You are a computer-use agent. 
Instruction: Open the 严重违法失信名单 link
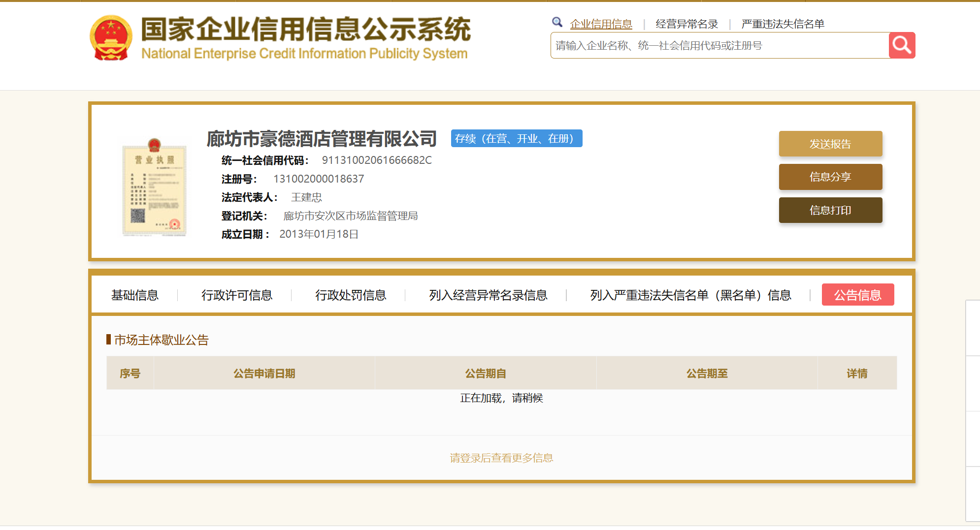(x=783, y=24)
